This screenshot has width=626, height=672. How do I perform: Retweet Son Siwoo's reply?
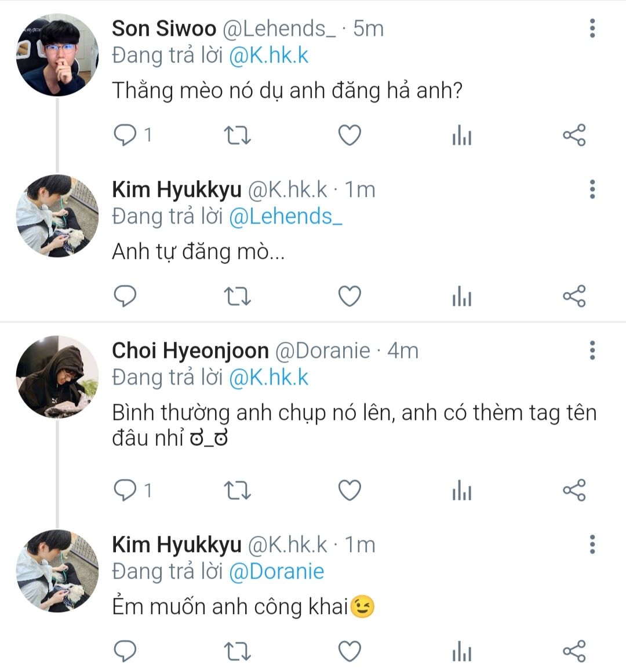pos(237,136)
